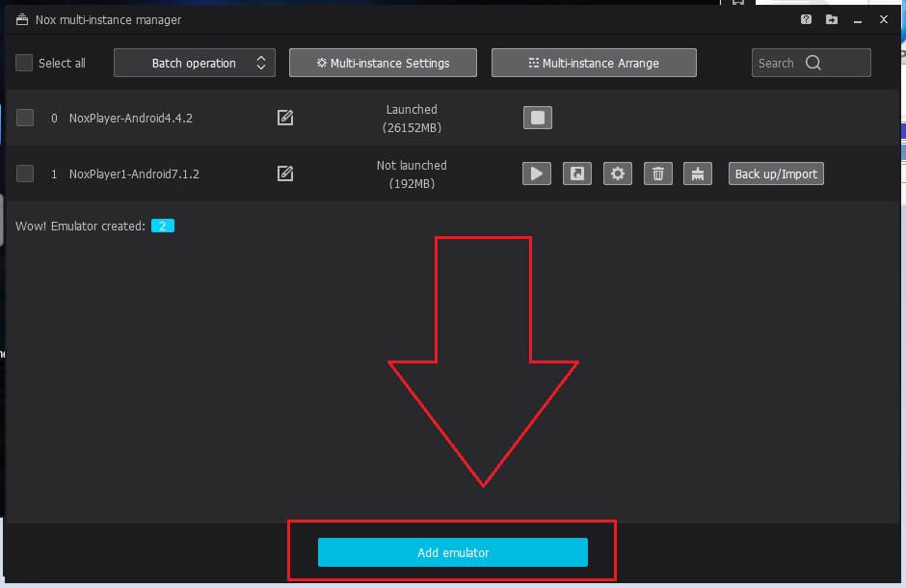Select the NoxPlayer-Android4.4.2 name text

click(130, 118)
